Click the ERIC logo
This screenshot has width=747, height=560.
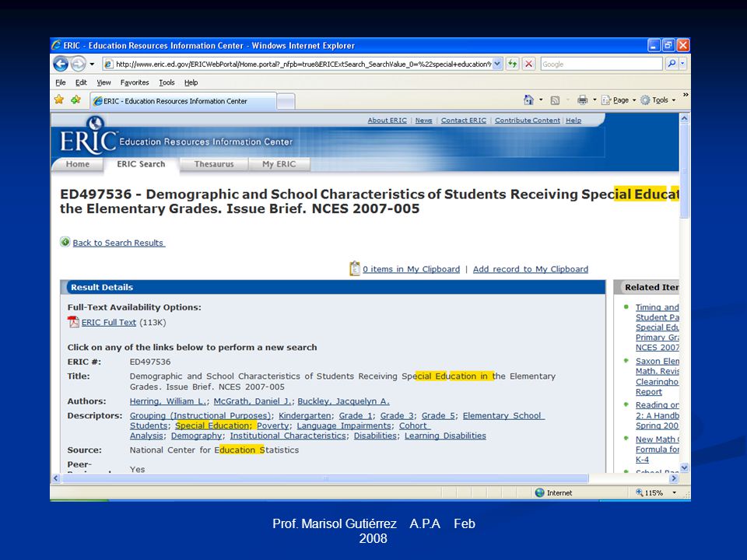pyautogui.click(x=88, y=136)
